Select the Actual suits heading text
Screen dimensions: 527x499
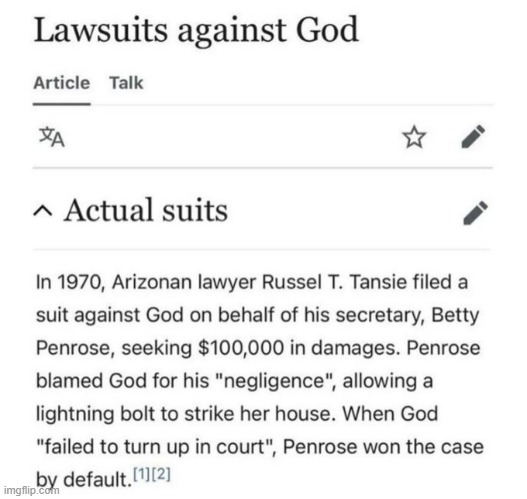click(146, 210)
